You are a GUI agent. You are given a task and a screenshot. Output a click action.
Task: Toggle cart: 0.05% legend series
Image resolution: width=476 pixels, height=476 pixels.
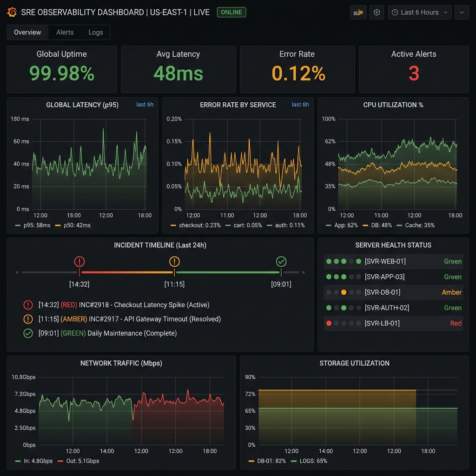pos(244,225)
